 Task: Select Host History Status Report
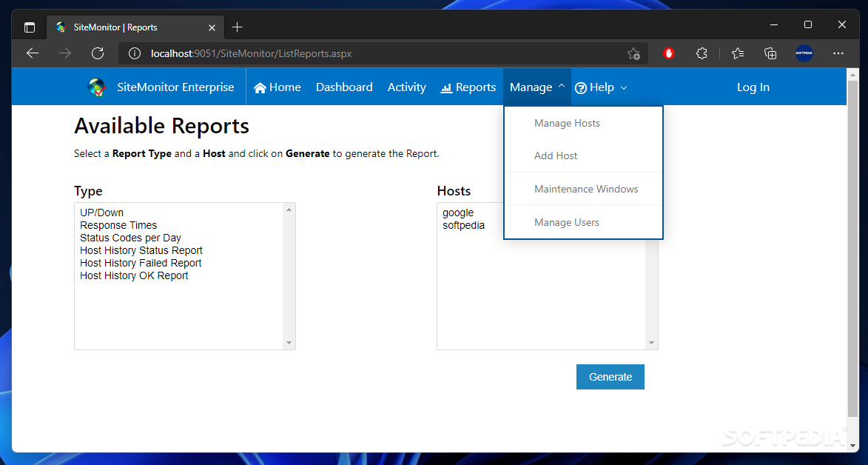(x=141, y=250)
